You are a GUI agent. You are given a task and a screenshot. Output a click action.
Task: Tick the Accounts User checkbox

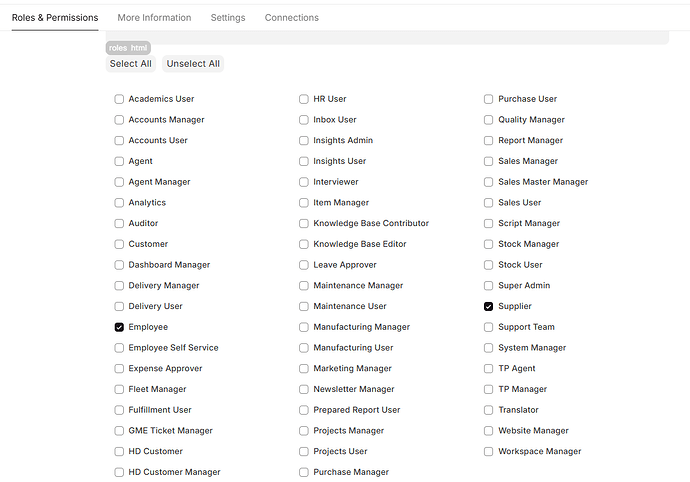pyautogui.click(x=119, y=140)
